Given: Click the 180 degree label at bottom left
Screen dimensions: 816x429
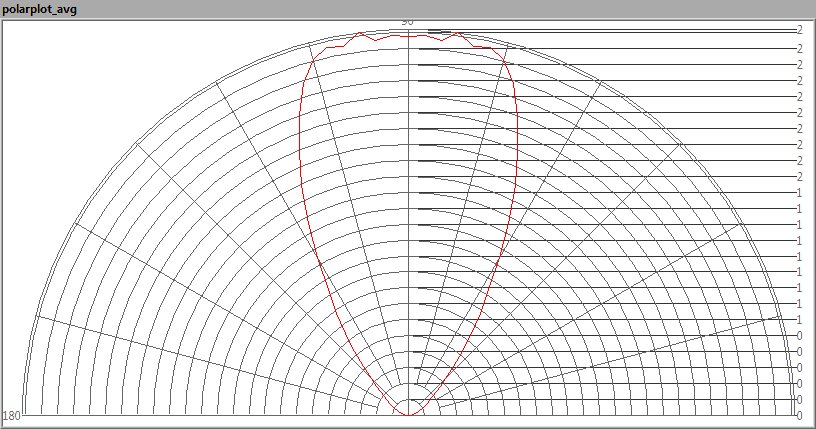Looking at the screenshot, I should 12,415.
